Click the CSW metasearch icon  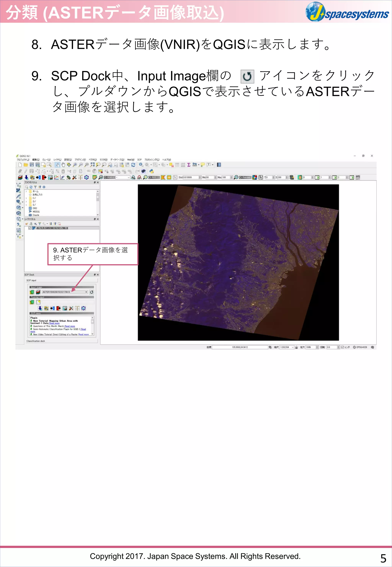click(138, 171)
